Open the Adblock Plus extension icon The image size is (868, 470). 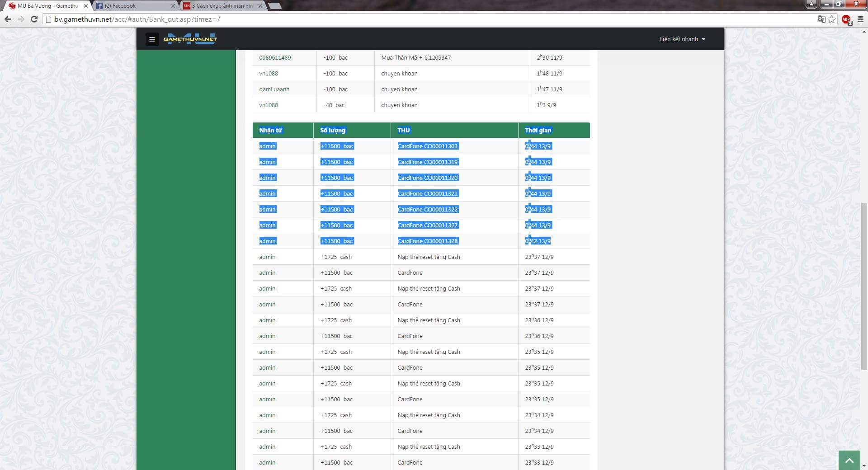click(x=846, y=19)
